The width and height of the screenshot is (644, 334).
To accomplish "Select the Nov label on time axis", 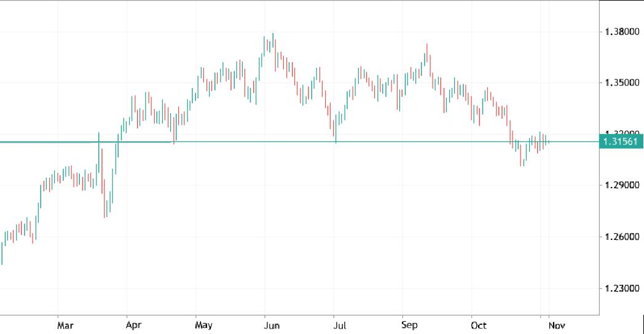I will tap(556, 325).
